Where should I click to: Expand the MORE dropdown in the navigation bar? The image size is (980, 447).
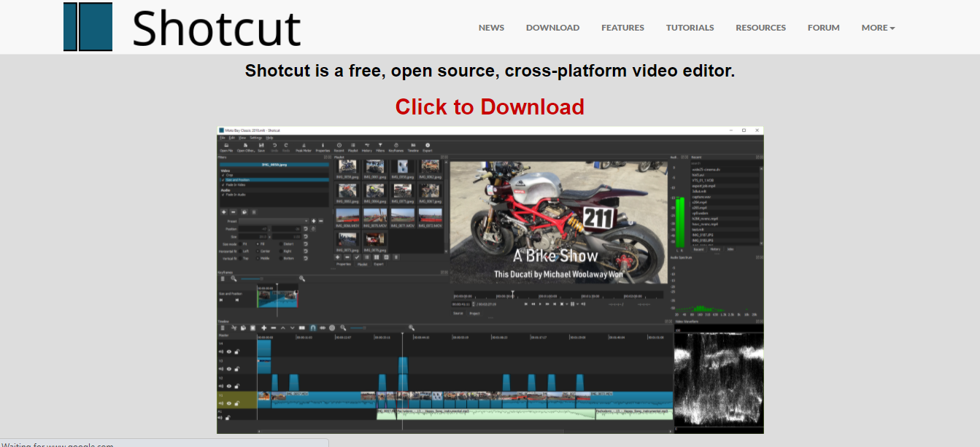[x=878, y=28]
